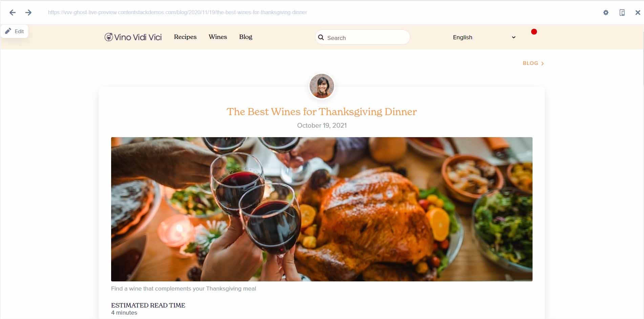Open the Wines menu
The width and height of the screenshot is (644, 319).
click(218, 37)
